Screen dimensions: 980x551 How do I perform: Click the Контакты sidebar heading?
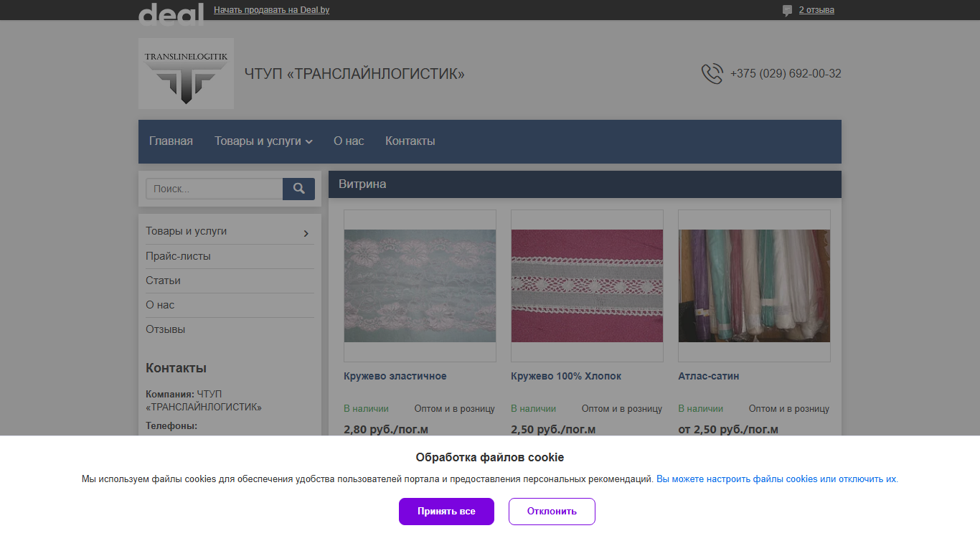(176, 368)
